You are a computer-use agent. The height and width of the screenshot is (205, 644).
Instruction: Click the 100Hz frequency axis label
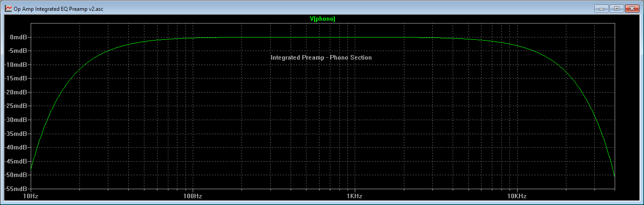click(x=193, y=196)
